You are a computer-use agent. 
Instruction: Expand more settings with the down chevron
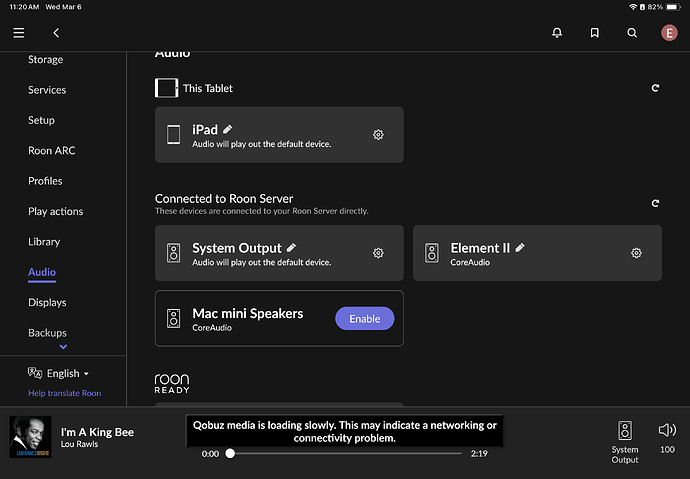click(63, 347)
